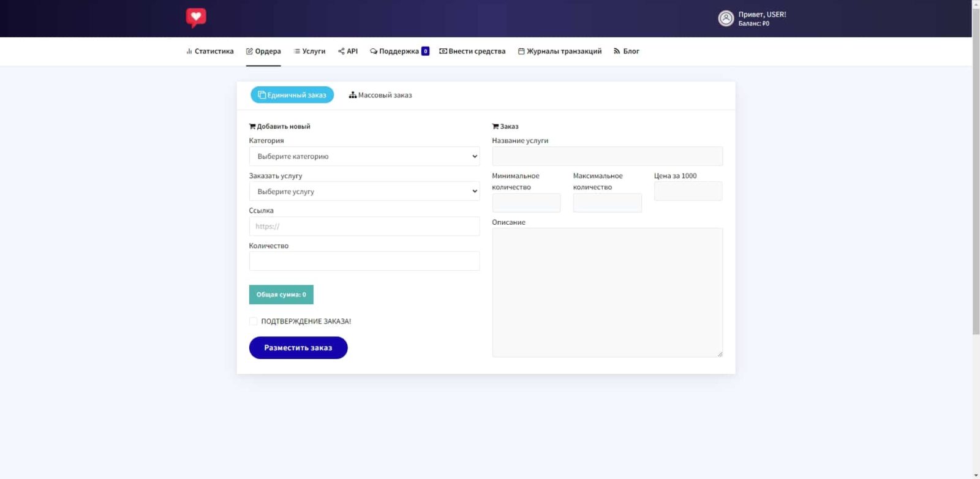Tick the ПОДТВЕРЖДЕНИЕ ЗАКАЗА checkbox

click(253, 321)
